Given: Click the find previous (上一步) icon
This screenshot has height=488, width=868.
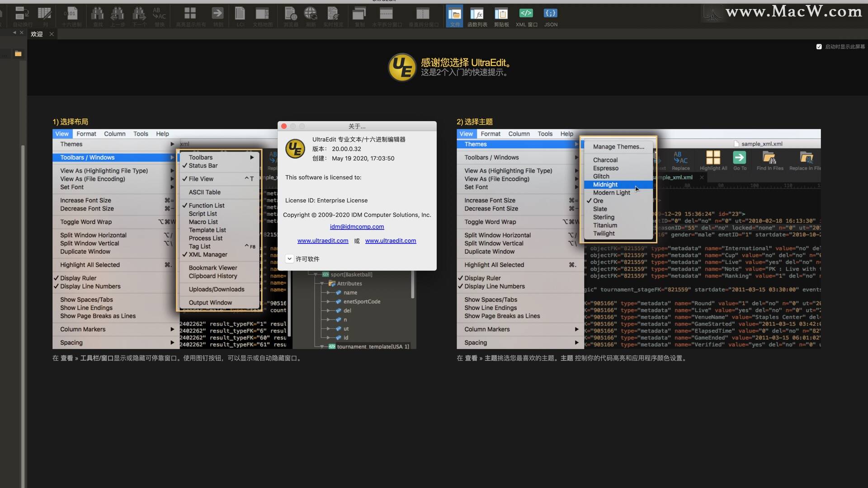Looking at the screenshot, I should [x=118, y=17].
